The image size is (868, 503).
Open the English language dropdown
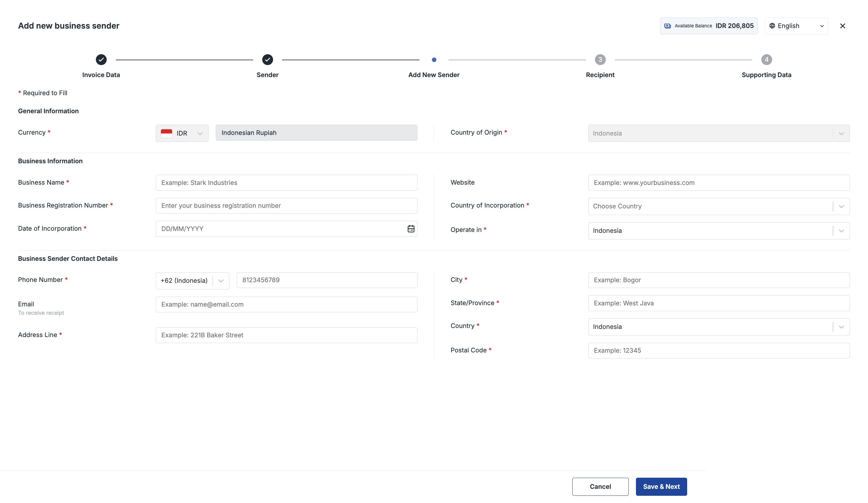(x=822, y=26)
